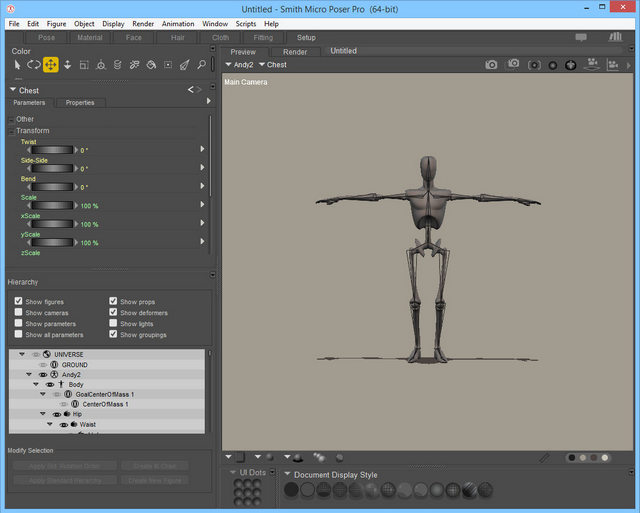Viewport: 640px width, 513px height.
Task: Enable the Show cameras checkbox
Action: point(19,312)
